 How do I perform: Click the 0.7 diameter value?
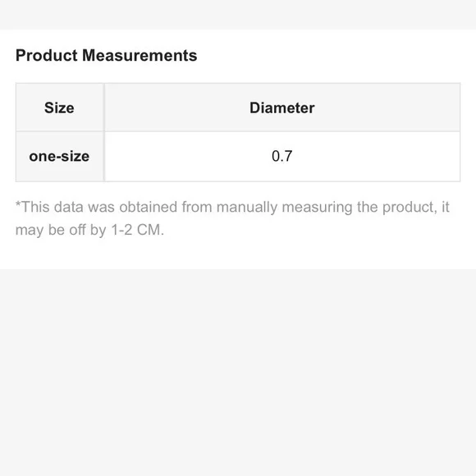pos(282,156)
